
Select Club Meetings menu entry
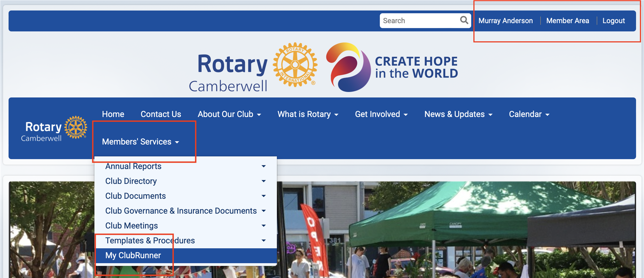point(131,226)
